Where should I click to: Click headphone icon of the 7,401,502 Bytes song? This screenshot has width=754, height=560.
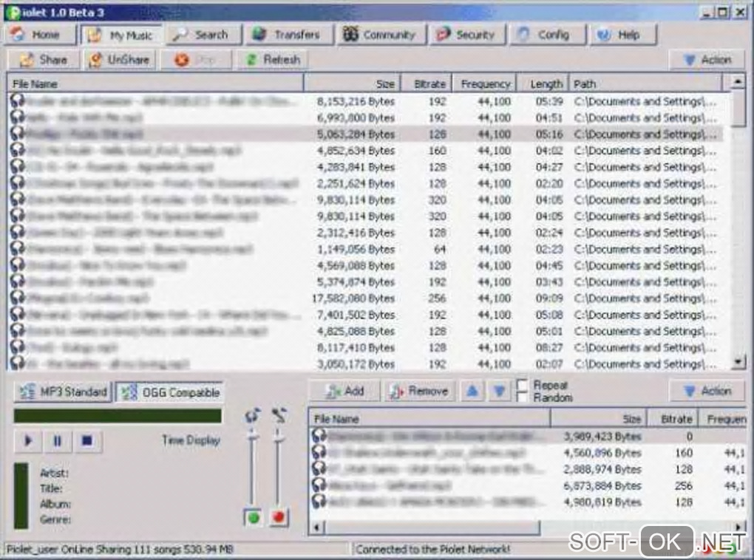(17, 314)
